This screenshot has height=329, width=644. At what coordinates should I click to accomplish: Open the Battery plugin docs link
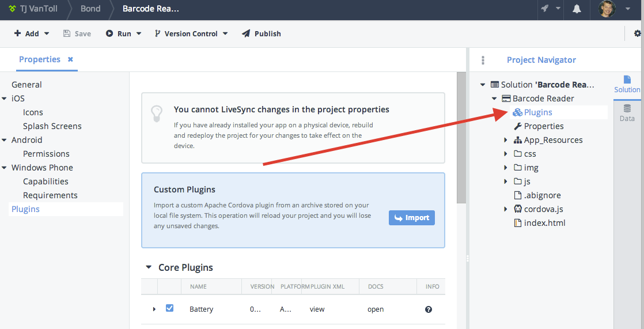click(376, 309)
